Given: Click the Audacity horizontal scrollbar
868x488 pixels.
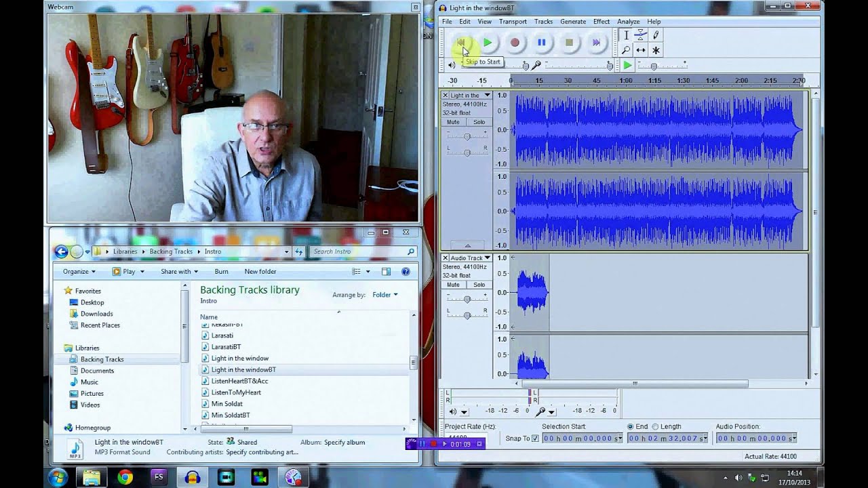Looking at the screenshot, I should click(x=635, y=384).
